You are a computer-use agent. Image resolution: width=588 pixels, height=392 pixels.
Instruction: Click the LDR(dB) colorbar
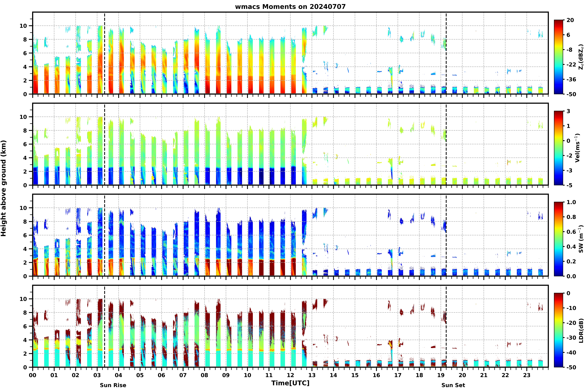pyautogui.click(x=558, y=330)
